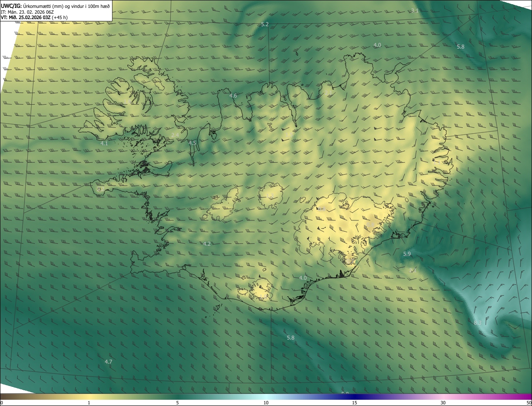Click the 1 tick label on the colour scale
532x406 pixels.
point(89,403)
